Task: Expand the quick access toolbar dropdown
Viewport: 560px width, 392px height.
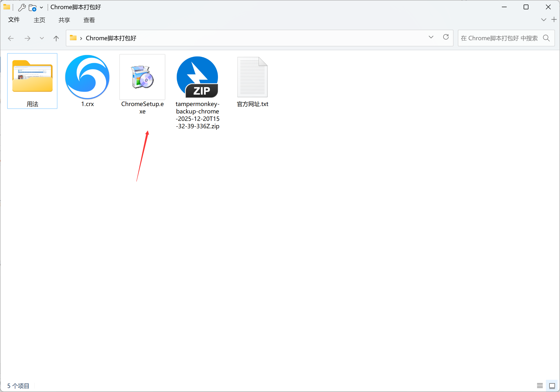Action: click(41, 7)
